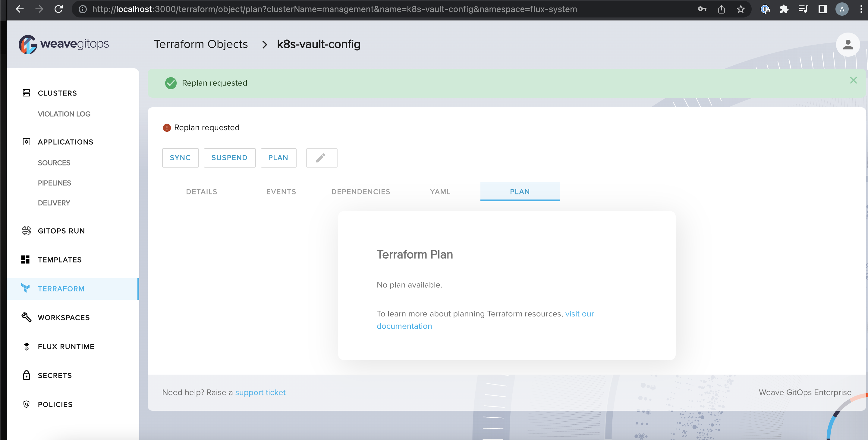Viewport: 868px width, 440px height.
Task: Click the Workspaces wrench icon
Action: (26, 317)
